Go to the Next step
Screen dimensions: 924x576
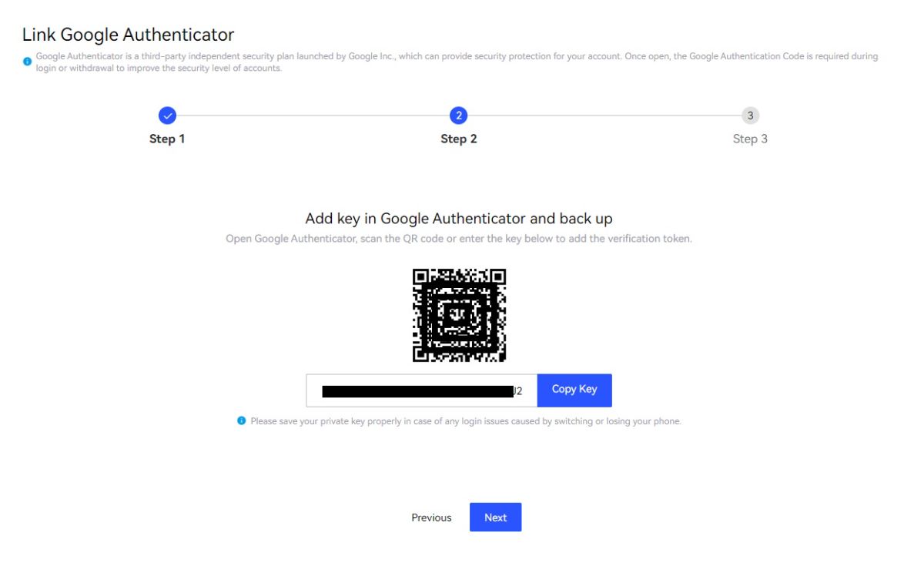(x=496, y=517)
